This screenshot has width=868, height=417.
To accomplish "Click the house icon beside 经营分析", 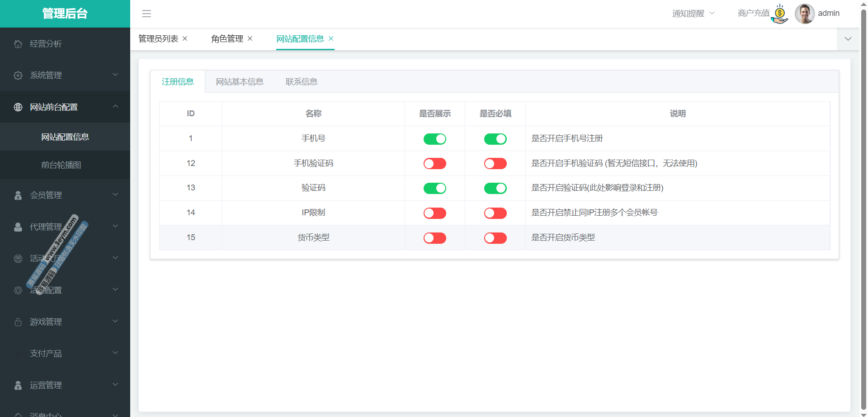I will tap(18, 44).
